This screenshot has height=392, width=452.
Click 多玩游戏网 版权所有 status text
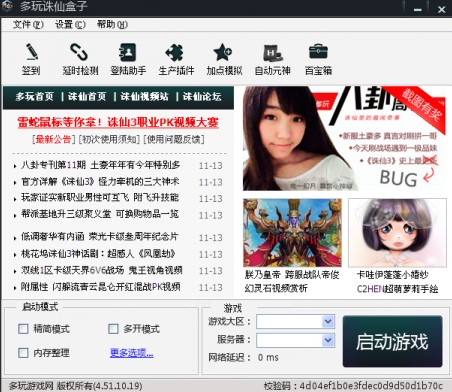(76, 386)
